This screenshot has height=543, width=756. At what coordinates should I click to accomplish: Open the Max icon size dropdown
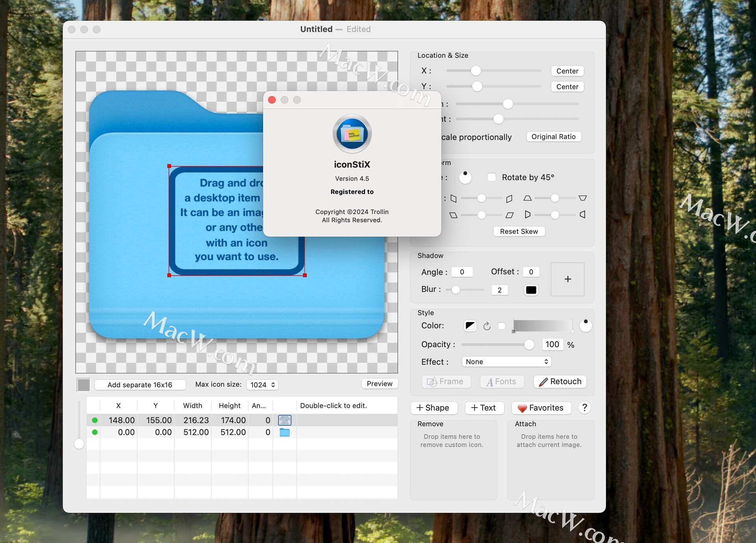262,385
